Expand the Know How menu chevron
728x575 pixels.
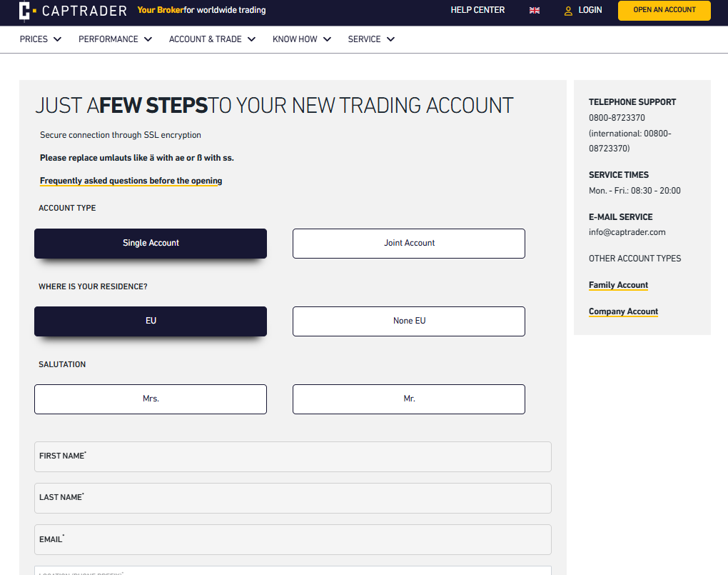pyautogui.click(x=328, y=39)
